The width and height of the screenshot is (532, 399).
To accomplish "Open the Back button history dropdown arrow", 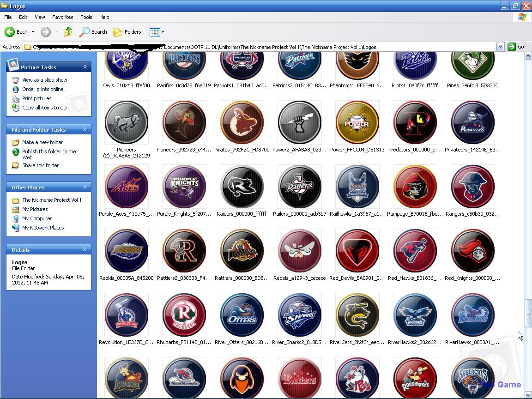I will pyautogui.click(x=33, y=32).
